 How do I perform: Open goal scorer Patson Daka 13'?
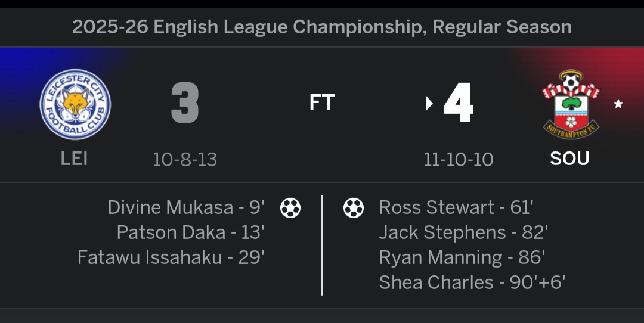[190, 232]
